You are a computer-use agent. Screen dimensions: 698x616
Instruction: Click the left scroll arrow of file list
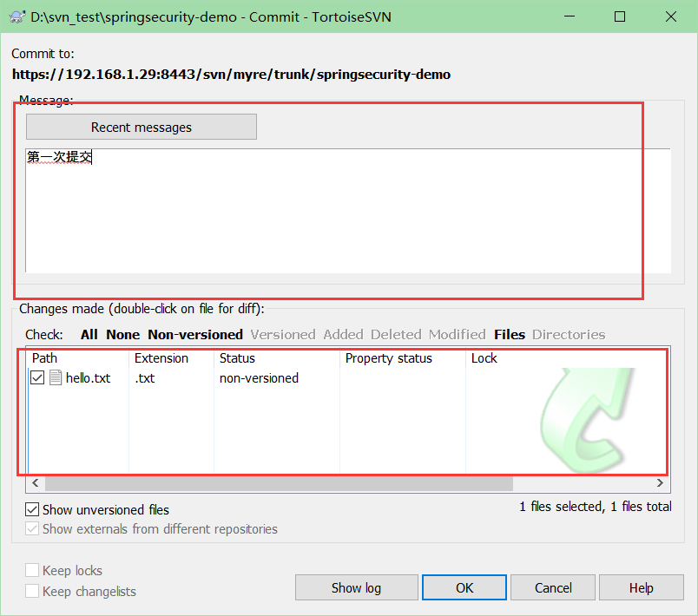point(36,483)
